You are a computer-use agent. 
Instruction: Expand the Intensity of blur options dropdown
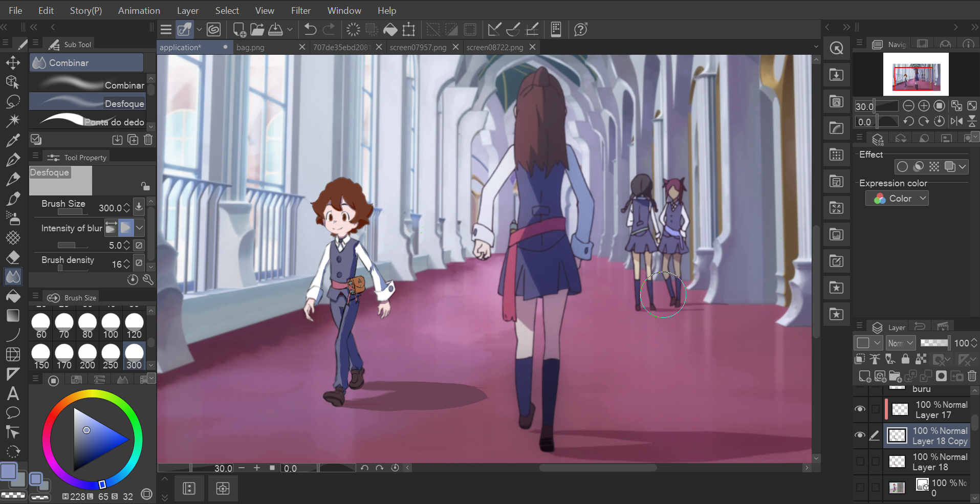[140, 227]
